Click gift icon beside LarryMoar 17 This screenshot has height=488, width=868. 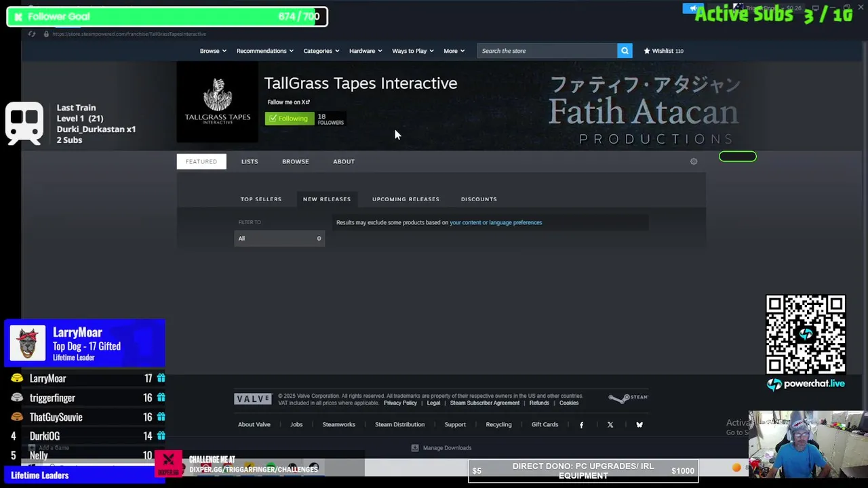pos(161,378)
